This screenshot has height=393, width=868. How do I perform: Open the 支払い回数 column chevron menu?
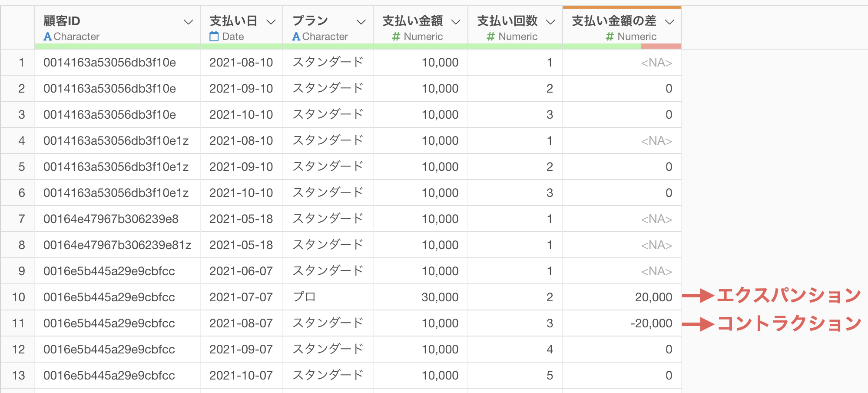pos(550,22)
